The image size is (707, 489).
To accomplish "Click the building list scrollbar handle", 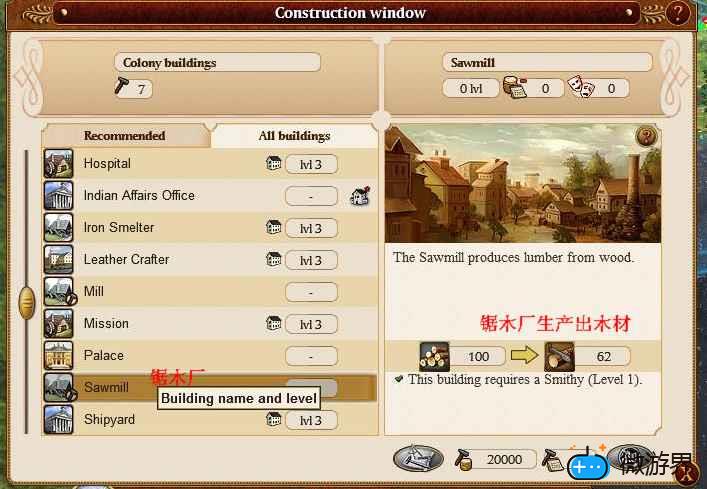I will [x=27, y=302].
